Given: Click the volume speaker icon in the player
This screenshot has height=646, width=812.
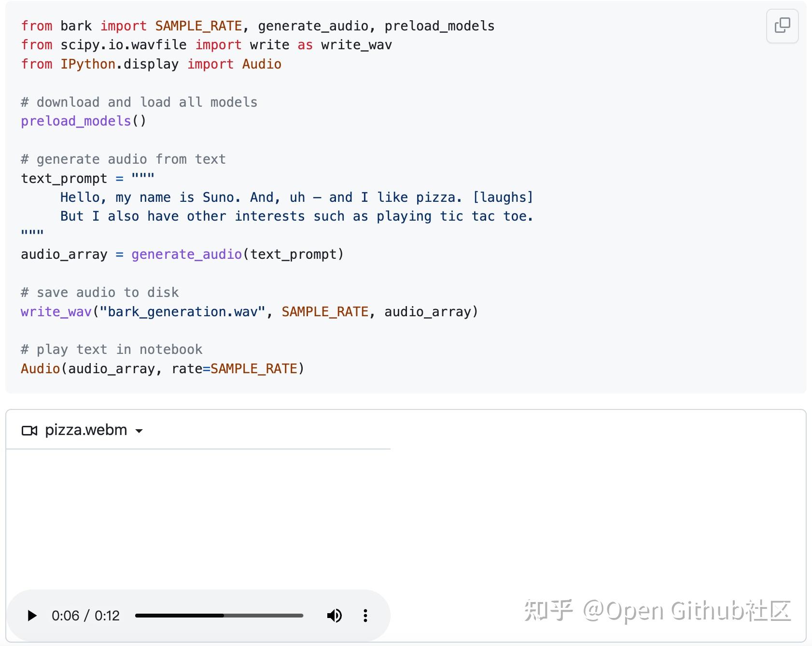Looking at the screenshot, I should 335,616.
